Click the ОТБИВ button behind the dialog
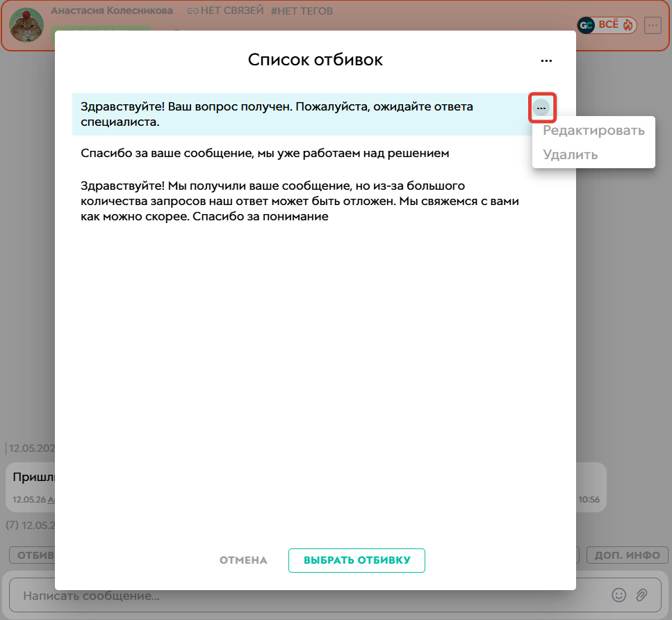The image size is (672, 620). coord(33,555)
